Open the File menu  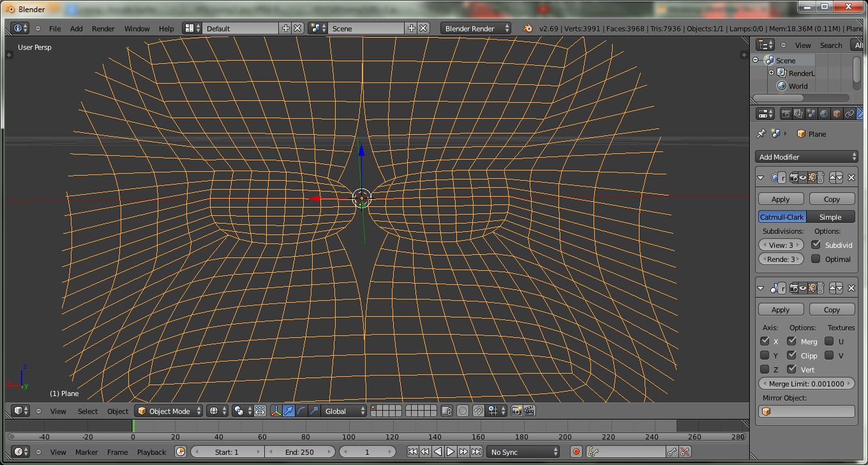pos(55,29)
